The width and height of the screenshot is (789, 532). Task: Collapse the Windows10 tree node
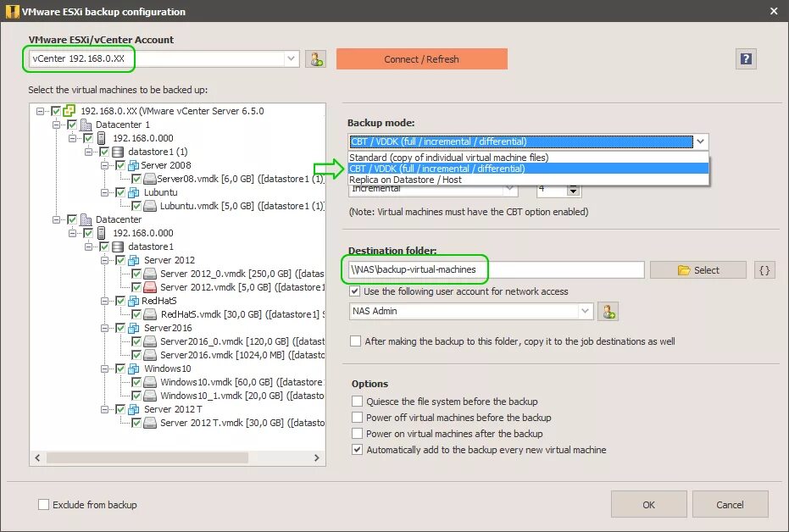(104, 369)
